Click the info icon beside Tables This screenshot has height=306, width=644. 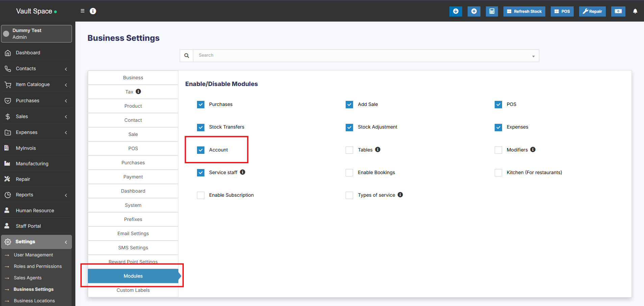[378, 149]
